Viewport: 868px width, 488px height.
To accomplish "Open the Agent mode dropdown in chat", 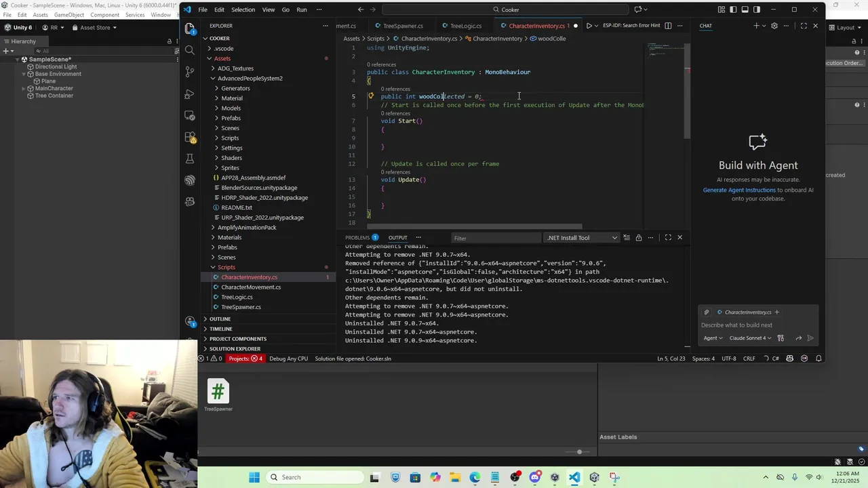I will click(x=713, y=338).
